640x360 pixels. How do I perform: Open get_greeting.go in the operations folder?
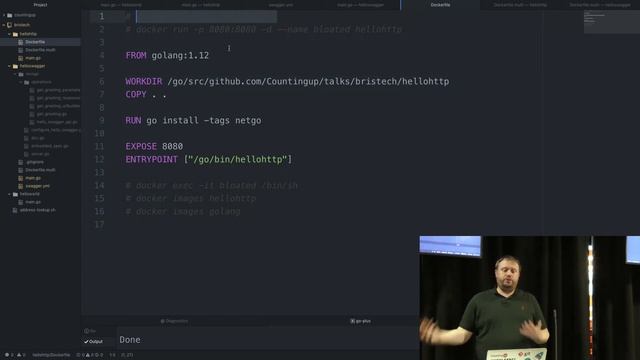point(52,114)
